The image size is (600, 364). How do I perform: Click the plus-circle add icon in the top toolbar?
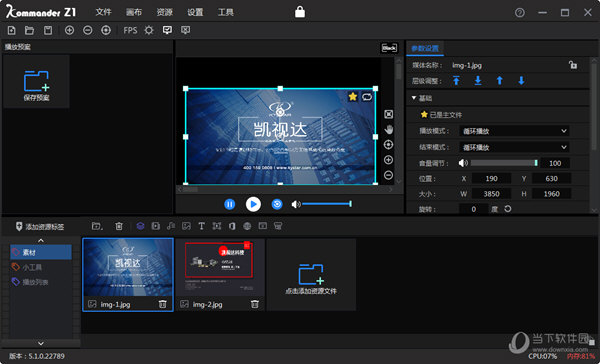coord(69,30)
